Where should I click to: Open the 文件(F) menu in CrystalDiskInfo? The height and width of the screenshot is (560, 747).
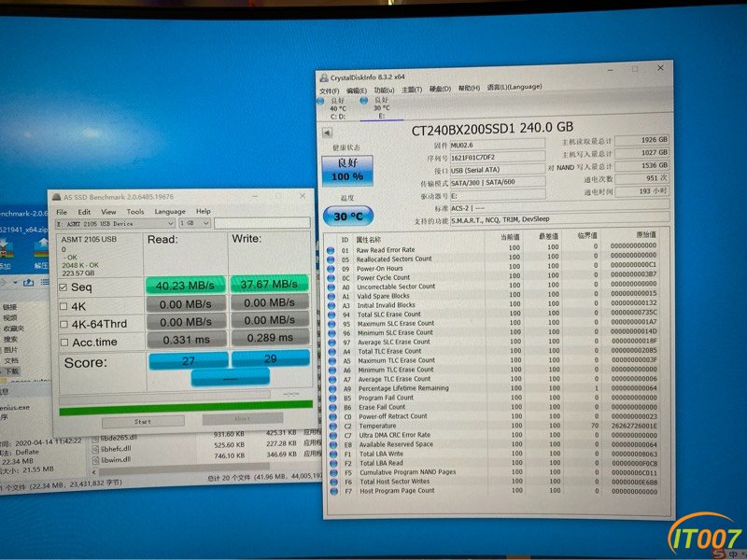(330, 91)
